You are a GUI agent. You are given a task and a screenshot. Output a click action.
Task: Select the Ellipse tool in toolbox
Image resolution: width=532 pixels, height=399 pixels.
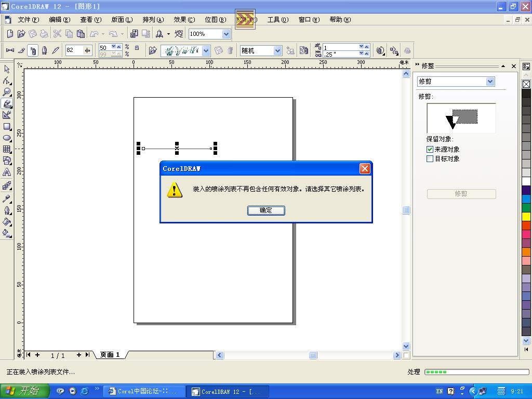7,138
